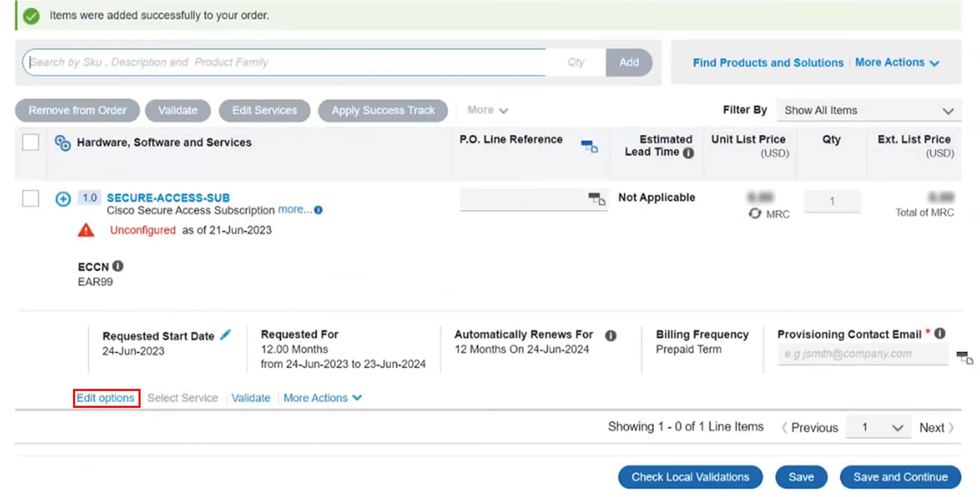Viewport: 980px width, 497px height.
Task: Click Apply Success Track button
Action: pyautogui.click(x=383, y=110)
